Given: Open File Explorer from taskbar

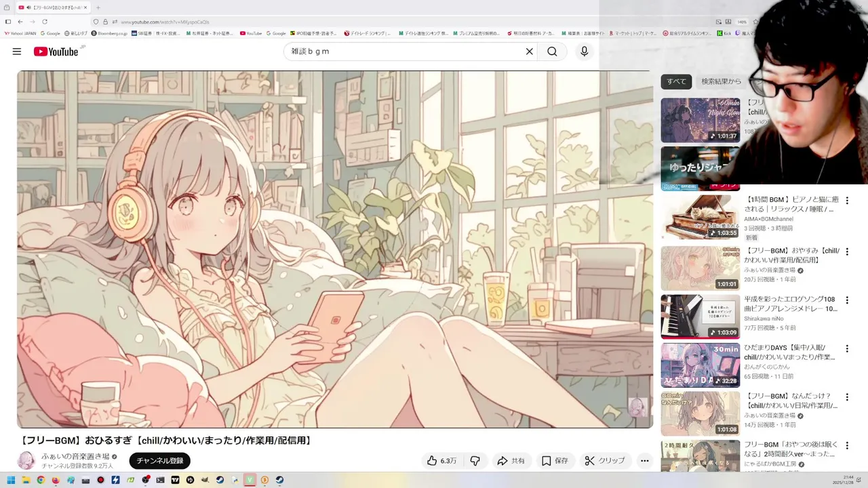Looking at the screenshot, I should click(26, 480).
